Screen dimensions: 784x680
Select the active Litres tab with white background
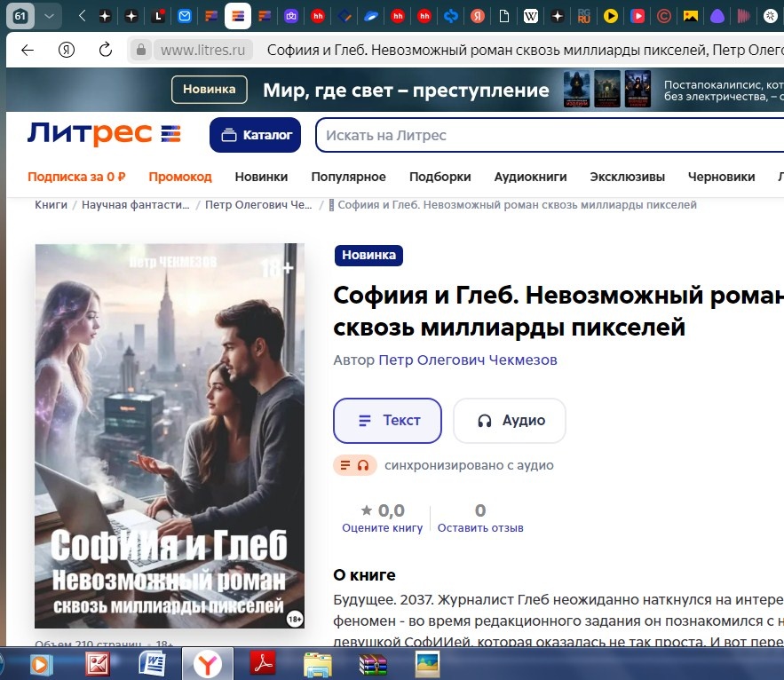point(238,16)
